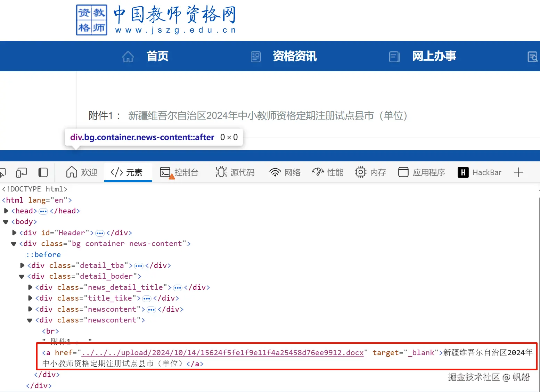Viewport: 540px width, 392px height.
Task: Click the www.jszg.edu.cn site title text
Action: 175,30
